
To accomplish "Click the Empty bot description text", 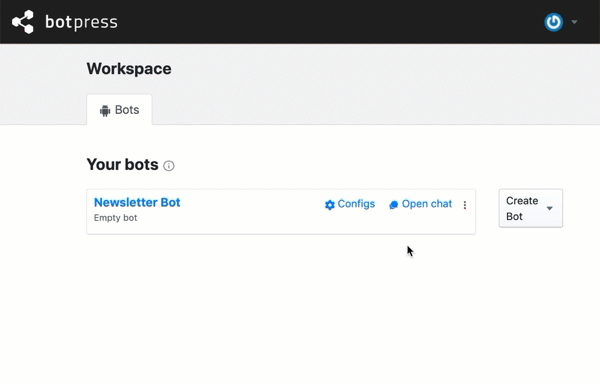I will 116,218.
